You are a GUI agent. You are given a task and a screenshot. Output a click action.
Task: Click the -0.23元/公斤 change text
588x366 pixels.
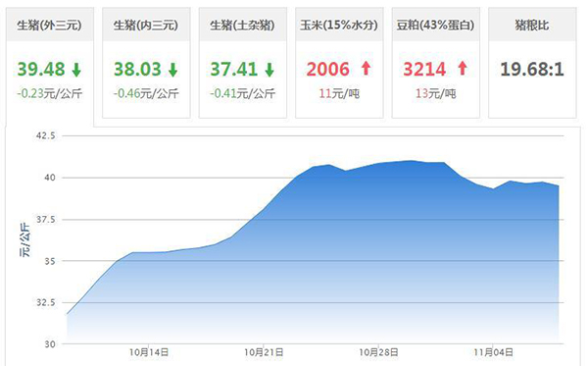(50, 93)
